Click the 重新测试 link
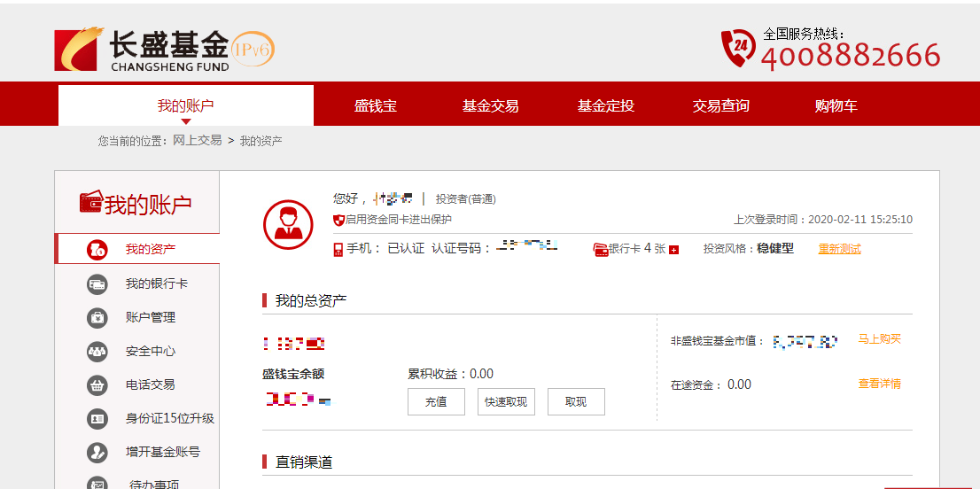 tap(839, 249)
